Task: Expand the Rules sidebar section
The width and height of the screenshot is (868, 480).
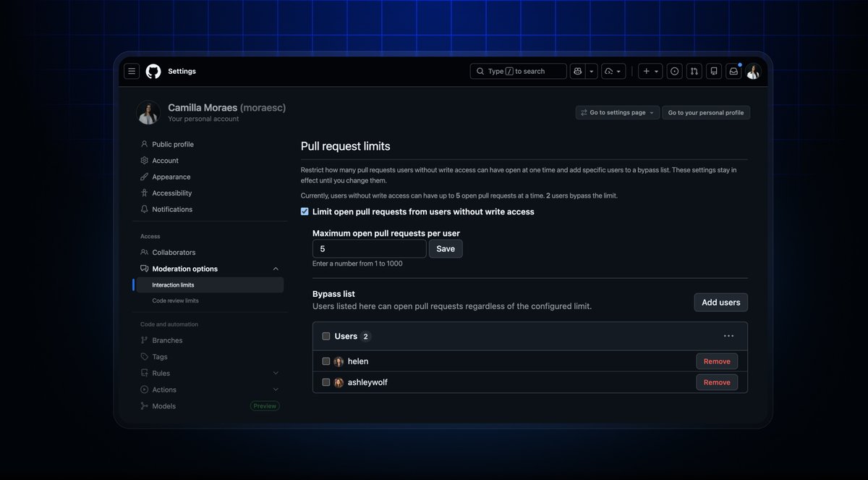Action: pos(276,373)
